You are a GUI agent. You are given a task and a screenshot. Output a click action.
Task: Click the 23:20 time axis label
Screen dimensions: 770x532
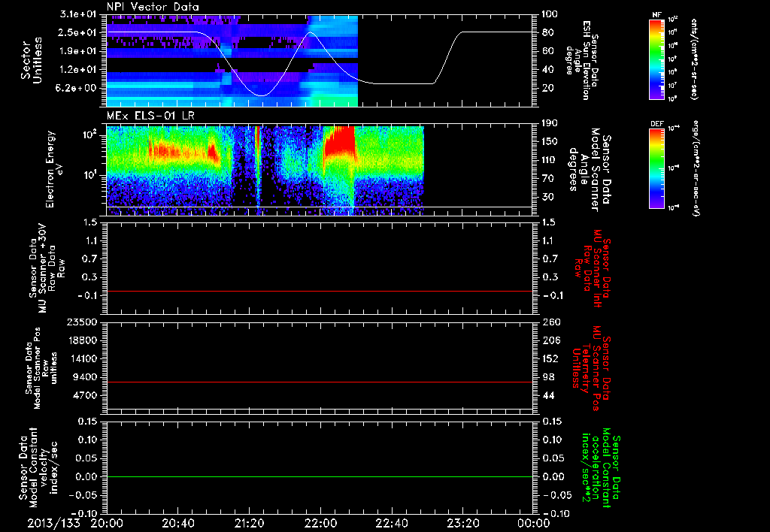[x=462, y=523]
